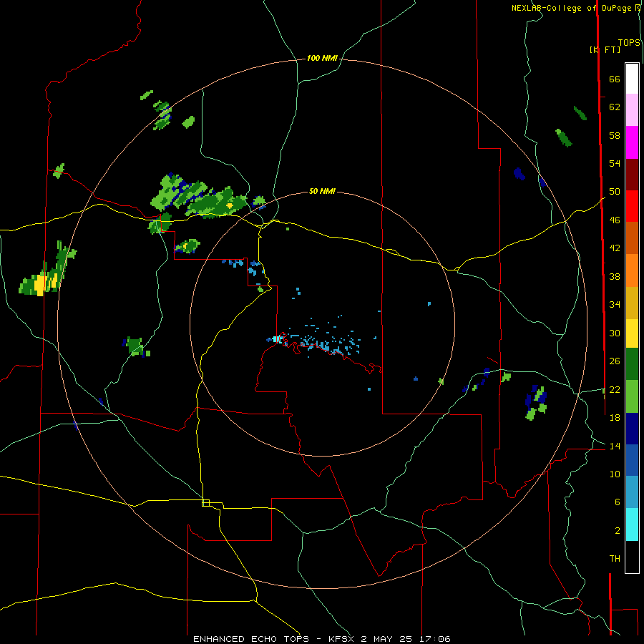Select the magenta swatch in the tops legend
This screenshot has height=644, width=644.
(632, 142)
